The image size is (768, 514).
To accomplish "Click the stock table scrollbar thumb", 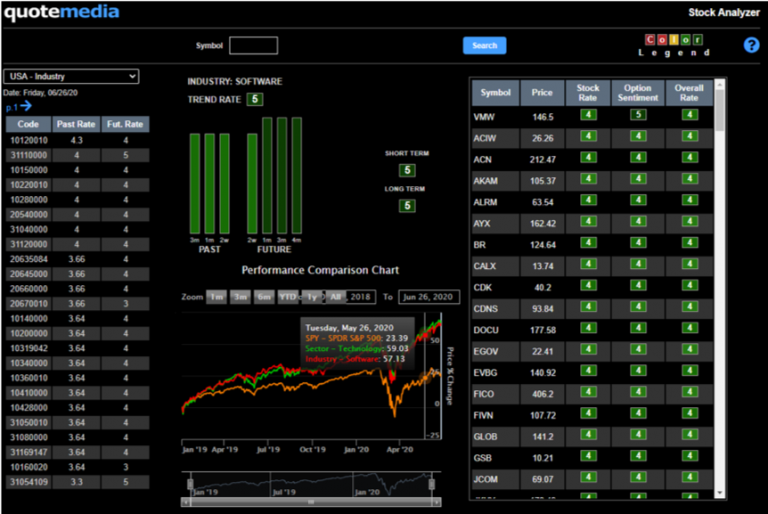I will point(719,110).
